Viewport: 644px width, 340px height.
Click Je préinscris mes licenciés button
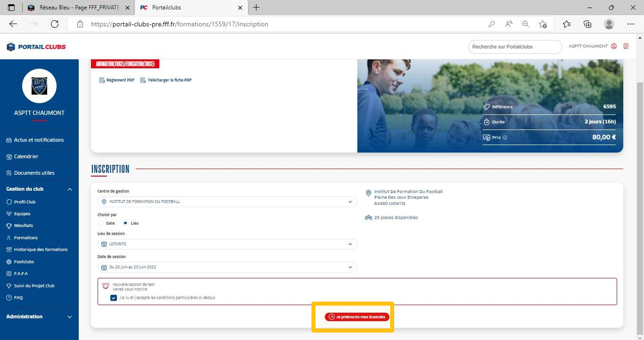[357, 317]
